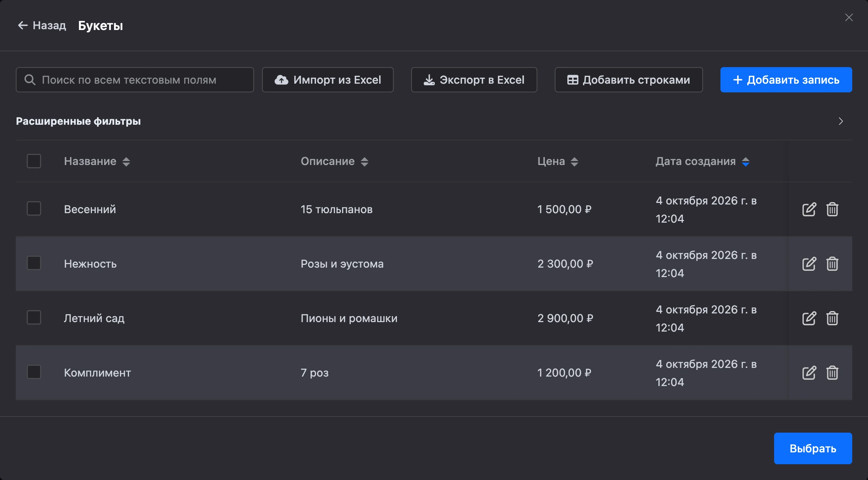Viewport: 868px width, 480px height.
Task: Sort the list by Название
Action: tap(97, 161)
